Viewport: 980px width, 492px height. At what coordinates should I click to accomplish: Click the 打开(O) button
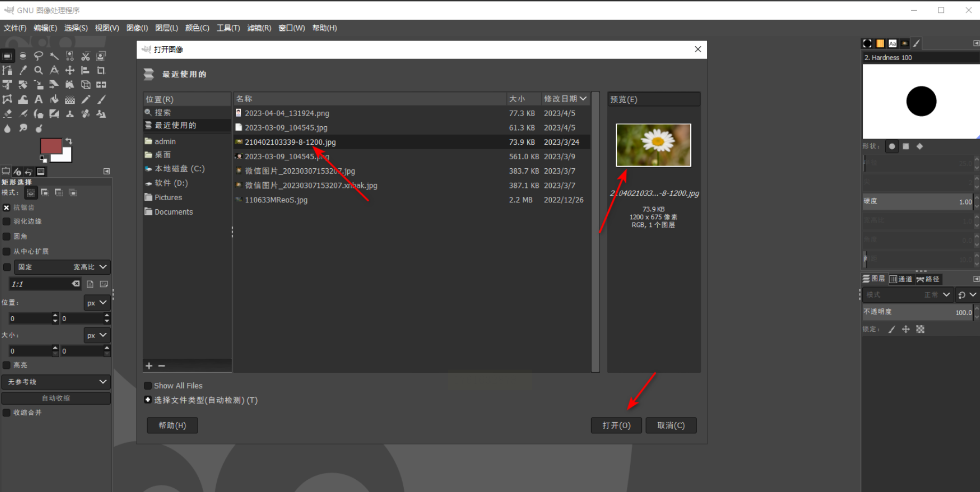point(616,425)
